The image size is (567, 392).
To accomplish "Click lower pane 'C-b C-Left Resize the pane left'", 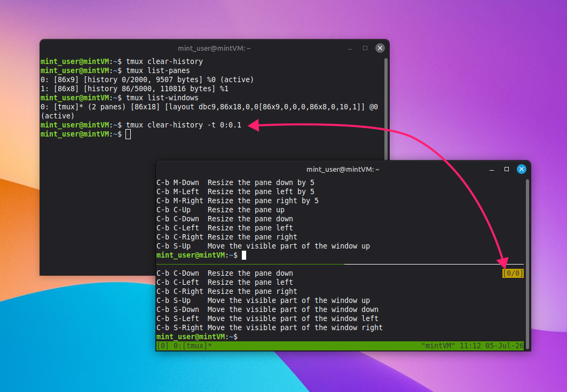I will pyautogui.click(x=225, y=283).
